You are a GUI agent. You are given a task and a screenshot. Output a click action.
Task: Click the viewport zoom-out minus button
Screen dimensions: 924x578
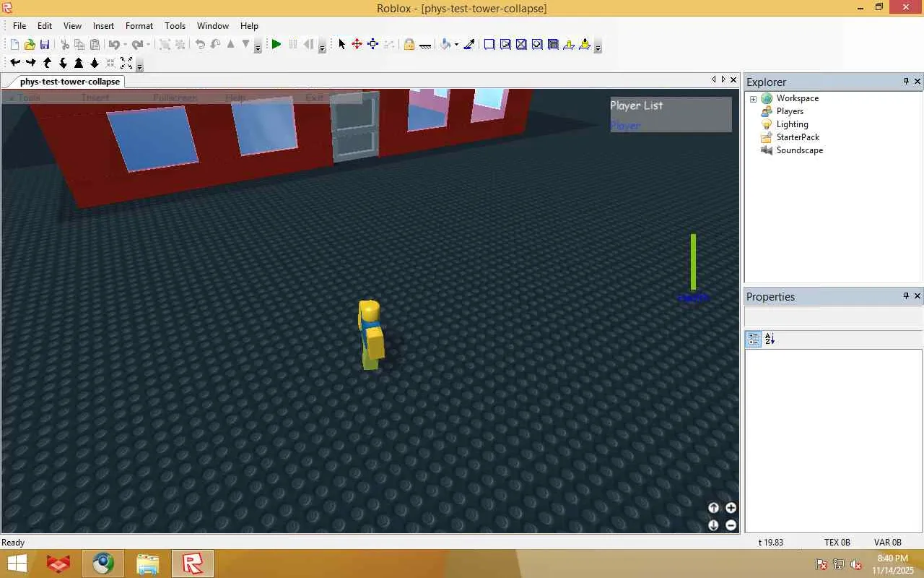pos(731,525)
